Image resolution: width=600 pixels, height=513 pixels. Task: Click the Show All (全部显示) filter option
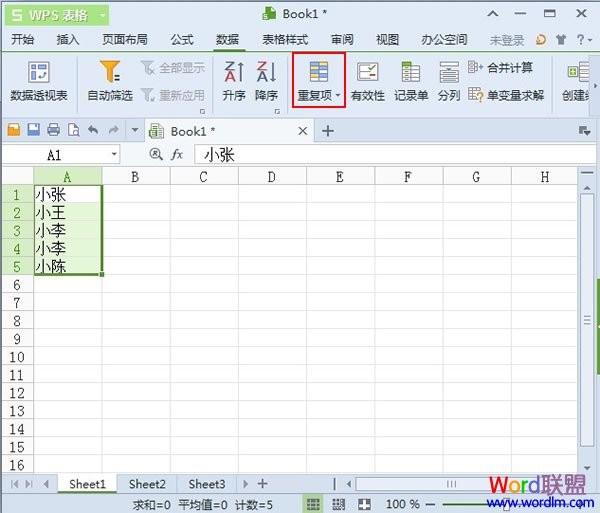click(174, 68)
